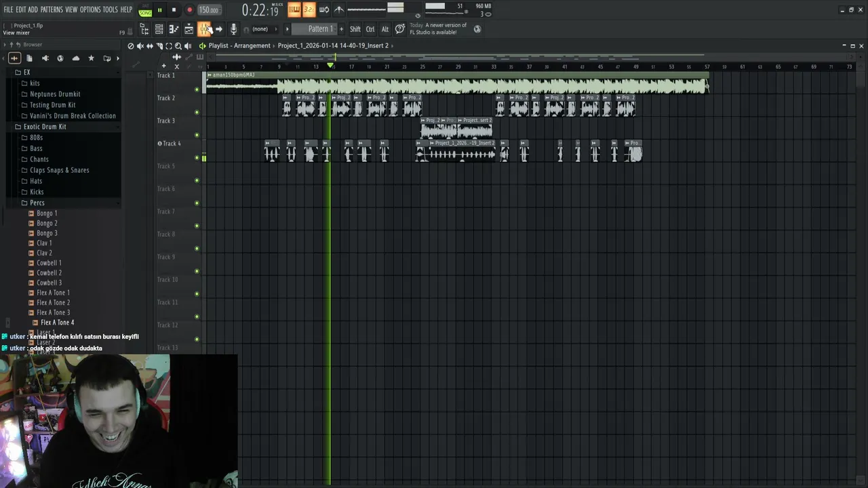
Task: Click the highlighted View mixer icon
Action: [x=204, y=29]
